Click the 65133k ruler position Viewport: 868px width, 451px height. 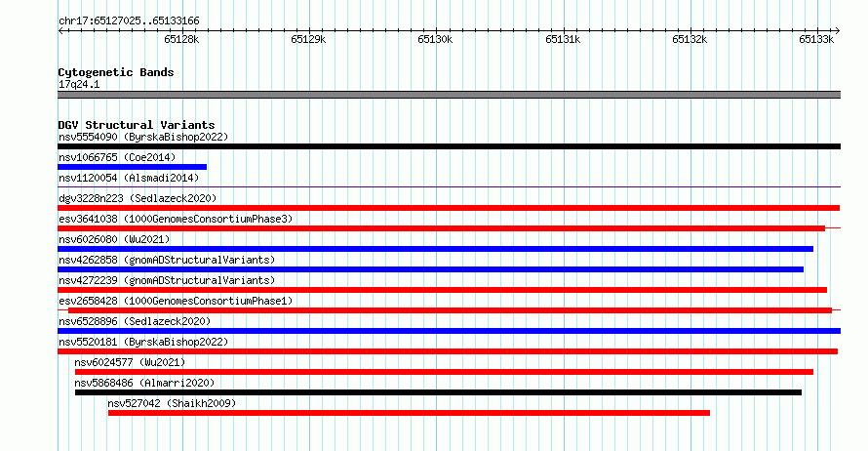coord(816,39)
